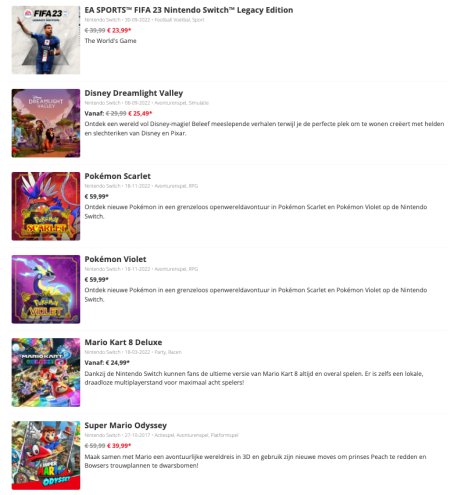
Task: Click Pokémon Violet description text
Action: [256, 295]
